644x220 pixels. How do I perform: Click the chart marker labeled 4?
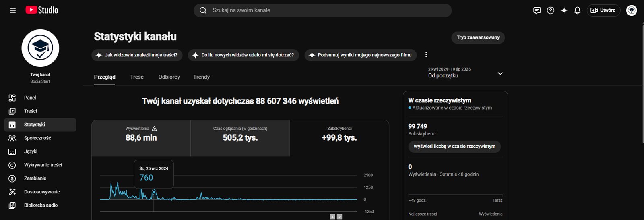point(332,217)
